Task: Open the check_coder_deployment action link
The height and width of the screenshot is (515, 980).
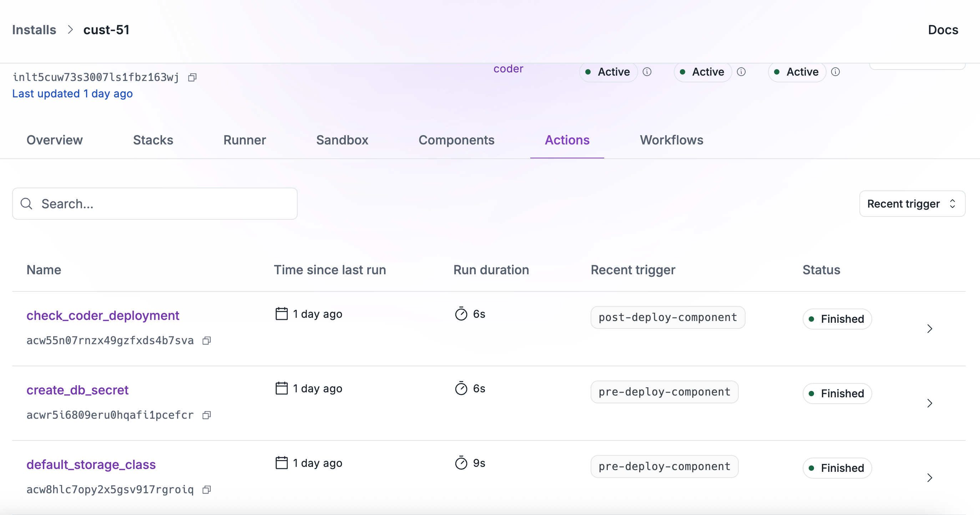Action: [x=103, y=316]
